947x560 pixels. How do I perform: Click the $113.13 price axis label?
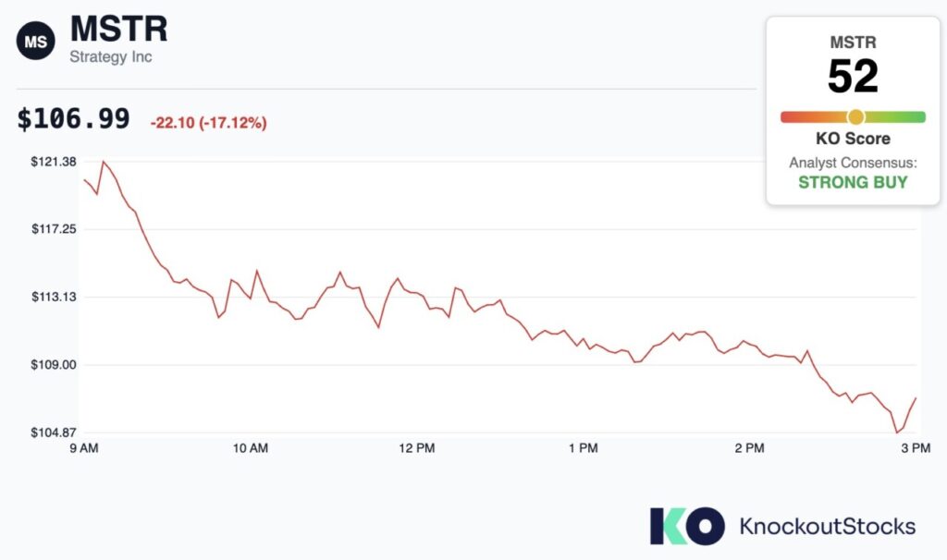point(52,297)
